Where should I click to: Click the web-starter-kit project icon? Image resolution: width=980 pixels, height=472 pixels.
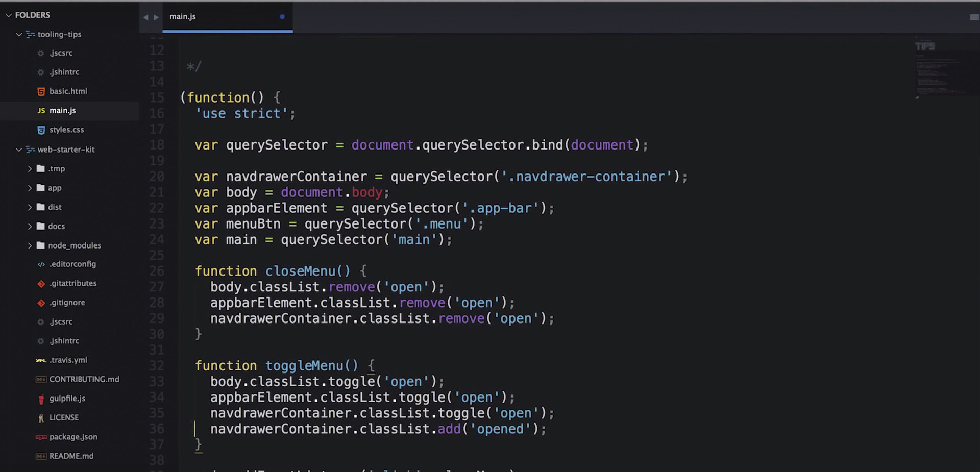click(x=30, y=150)
